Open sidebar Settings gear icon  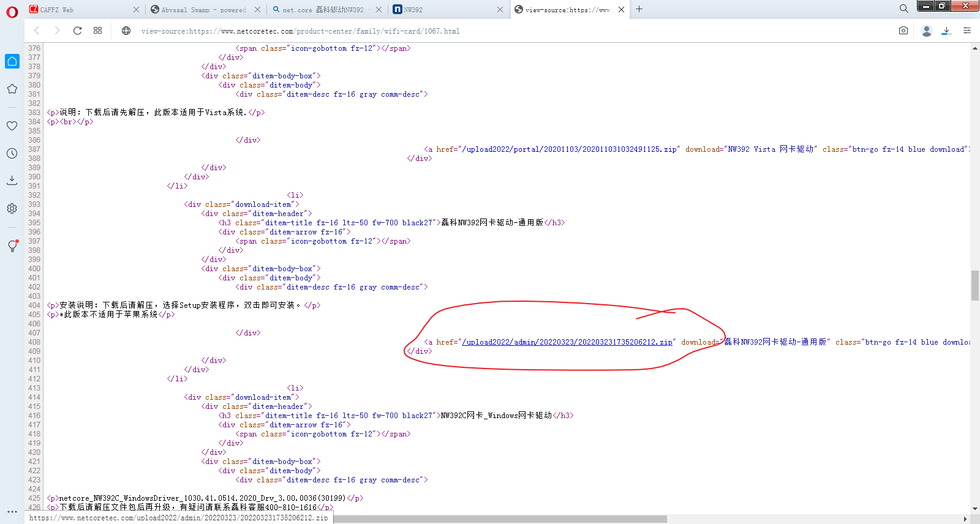click(x=12, y=209)
